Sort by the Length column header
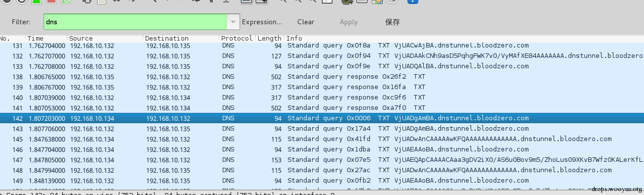Viewport: 644px width, 195px height. point(270,38)
